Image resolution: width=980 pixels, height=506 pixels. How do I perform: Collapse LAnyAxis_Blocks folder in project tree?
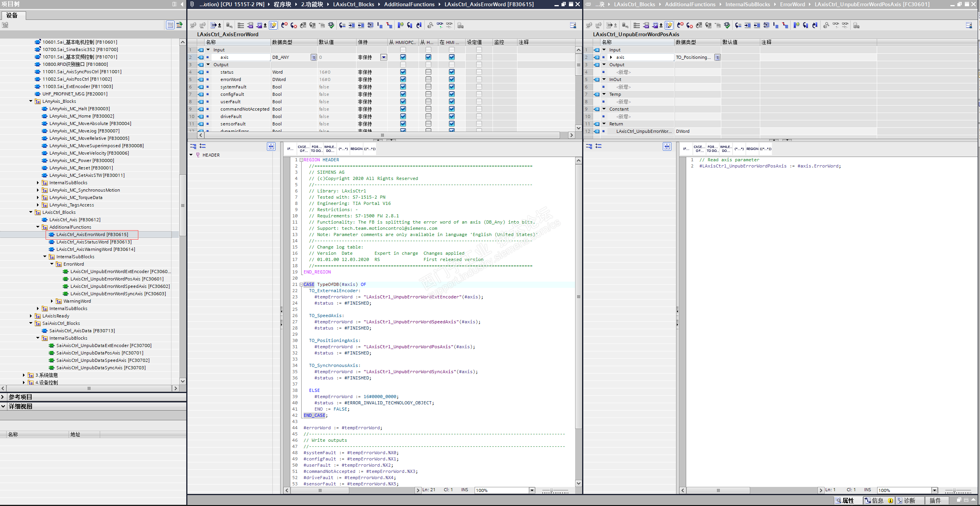click(31, 101)
